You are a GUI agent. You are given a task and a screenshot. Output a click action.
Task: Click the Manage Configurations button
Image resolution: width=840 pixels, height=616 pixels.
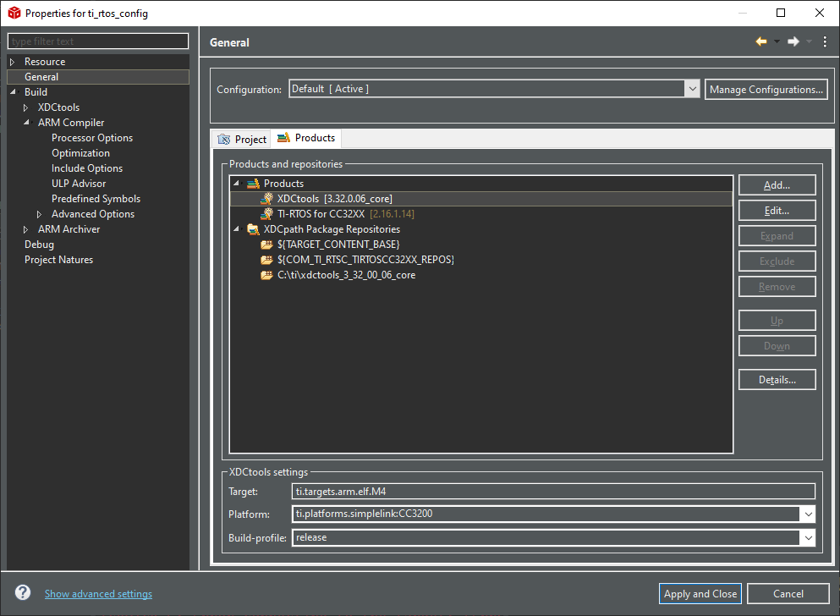pos(766,89)
